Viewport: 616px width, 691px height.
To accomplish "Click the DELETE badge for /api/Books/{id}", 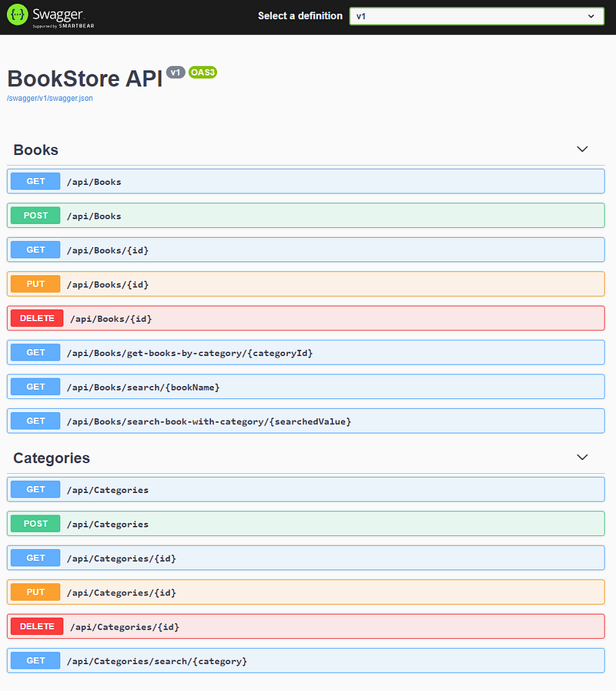I will pos(37,318).
